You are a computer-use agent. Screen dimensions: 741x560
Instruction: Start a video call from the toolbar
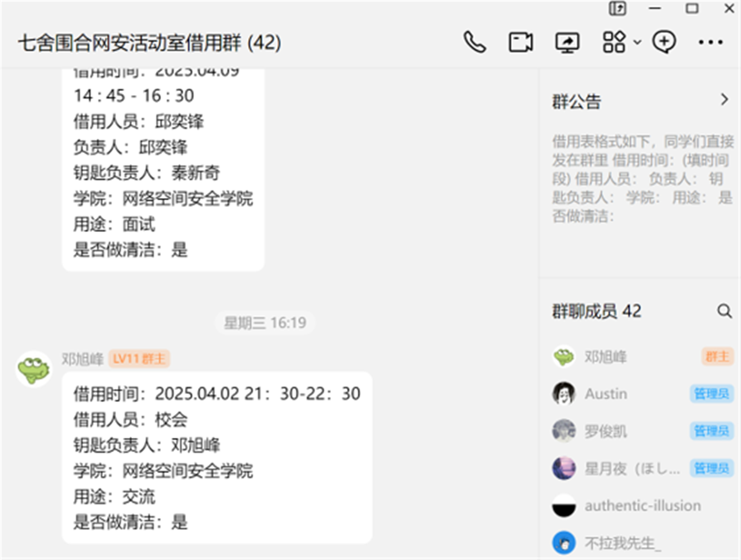click(520, 43)
